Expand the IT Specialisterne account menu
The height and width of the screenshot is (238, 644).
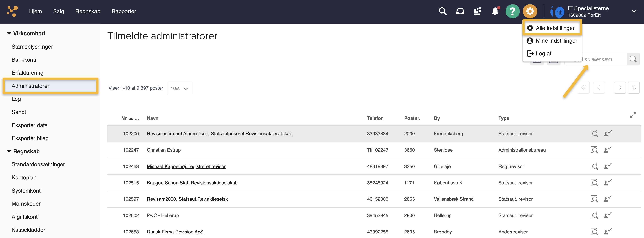coord(634,11)
